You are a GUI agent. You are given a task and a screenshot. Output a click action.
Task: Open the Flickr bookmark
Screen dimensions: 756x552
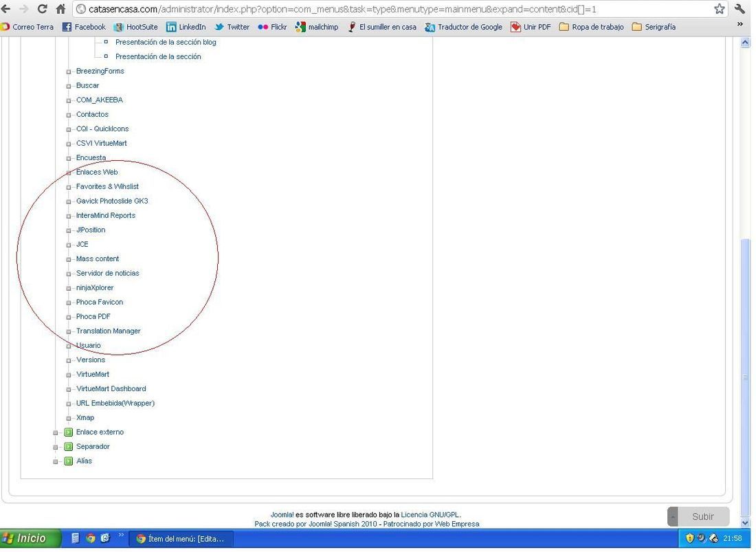pyautogui.click(x=272, y=27)
